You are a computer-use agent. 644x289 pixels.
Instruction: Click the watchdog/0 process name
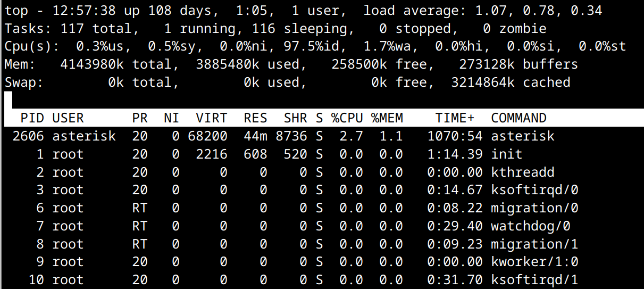530,226
